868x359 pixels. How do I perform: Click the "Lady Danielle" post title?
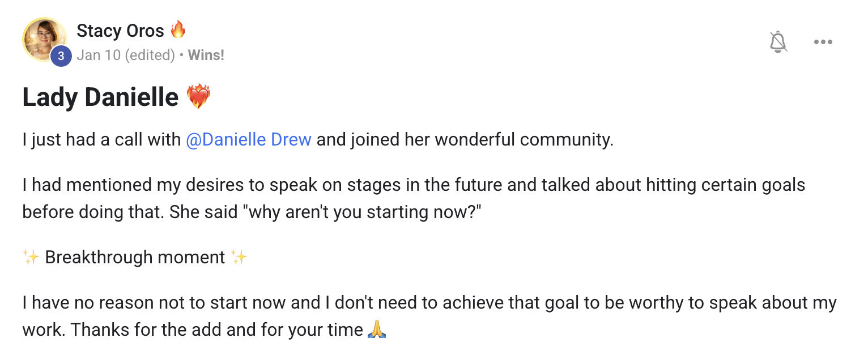tap(100, 97)
